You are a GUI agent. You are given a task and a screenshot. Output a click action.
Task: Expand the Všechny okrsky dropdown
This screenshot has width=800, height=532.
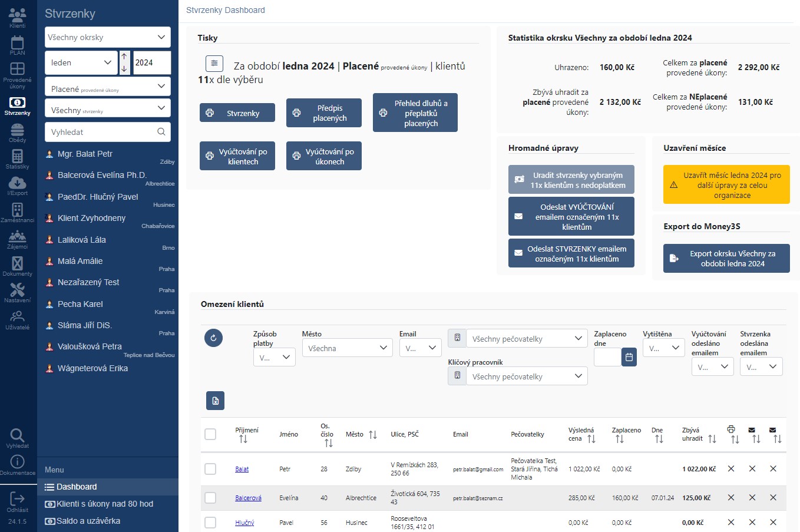[x=107, y=37]
